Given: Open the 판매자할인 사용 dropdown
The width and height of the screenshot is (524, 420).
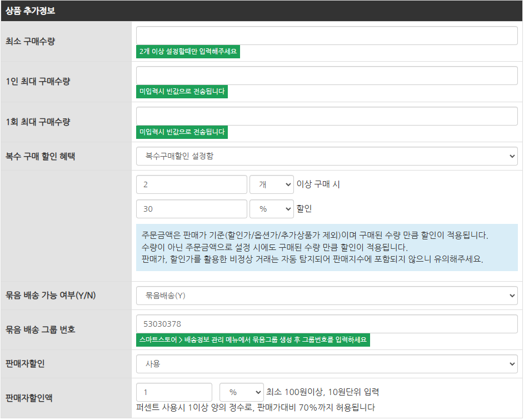Looking at the screenshot, I should tap(327, 364).
